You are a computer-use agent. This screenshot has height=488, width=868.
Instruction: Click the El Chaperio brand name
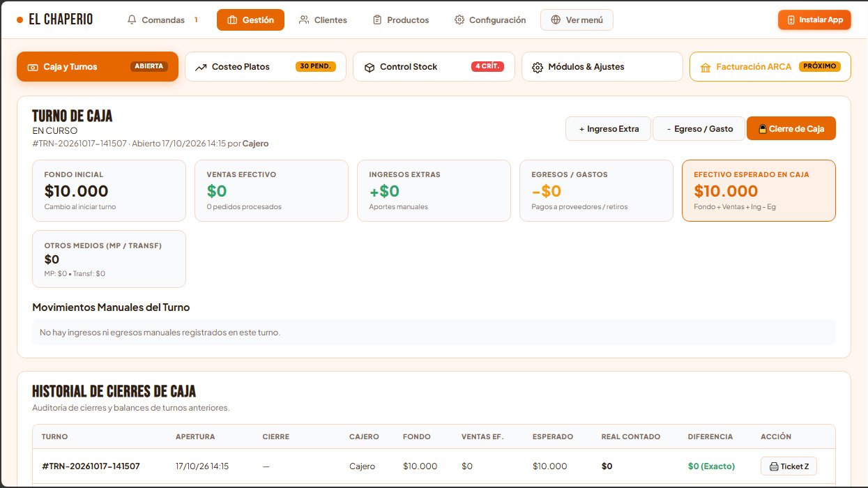coord(61,20)
